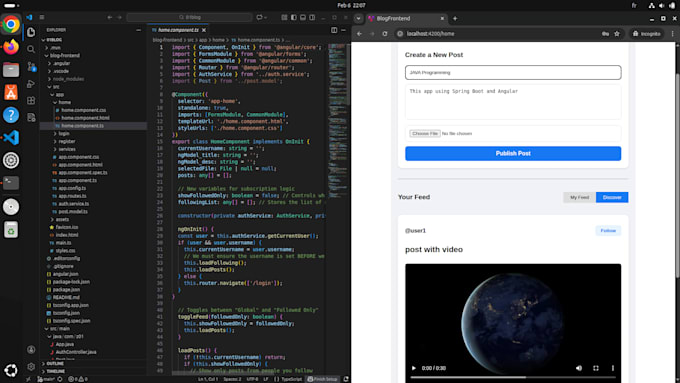Open Manage gear in VS Code activity bar
Screen dimensions: 680x383
click(x=31, y=367)
